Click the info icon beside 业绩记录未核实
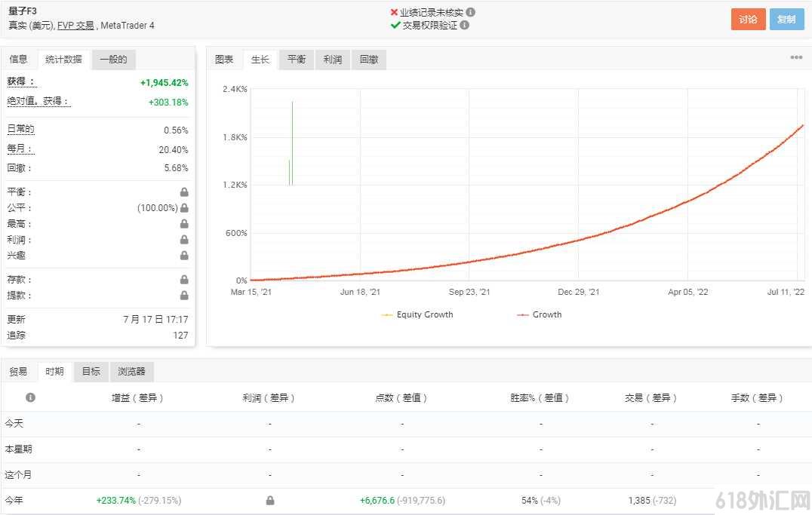The image size is (812, 515). tap(470, 12)
